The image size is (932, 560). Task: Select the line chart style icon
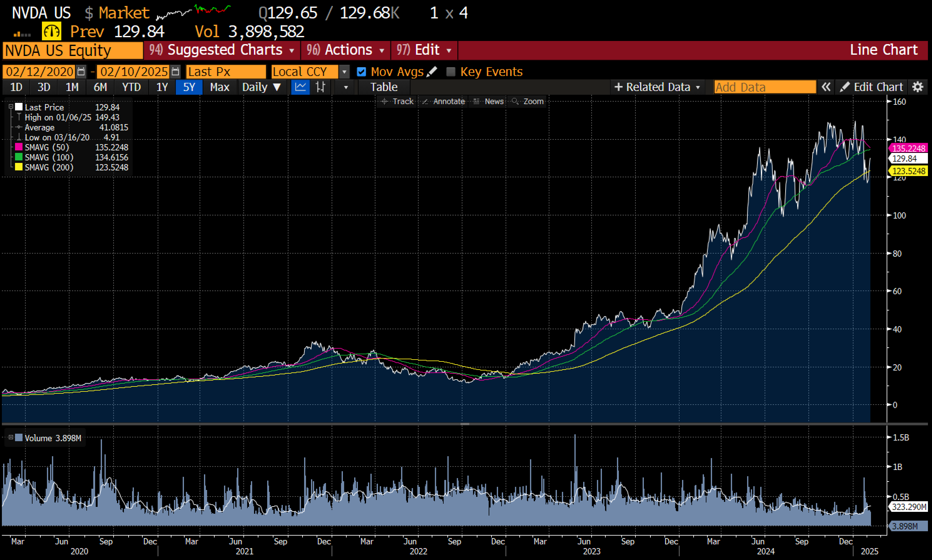300,87
